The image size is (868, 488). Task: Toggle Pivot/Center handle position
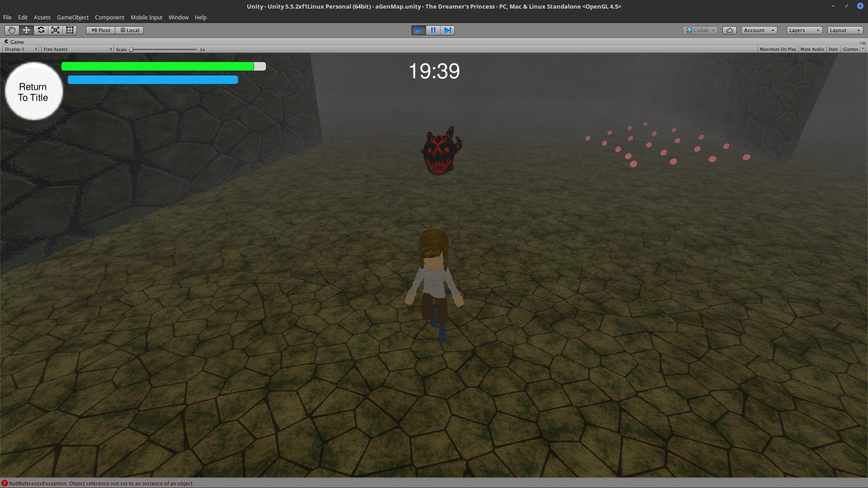(101, 30)
